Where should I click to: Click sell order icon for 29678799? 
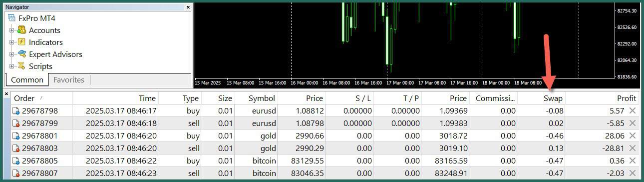pos(16,123)
